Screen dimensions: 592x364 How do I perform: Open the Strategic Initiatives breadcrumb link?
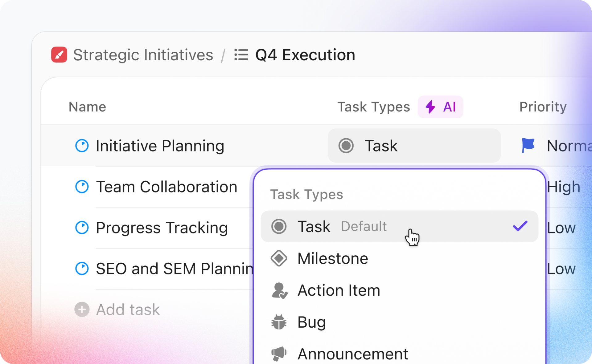143,55
